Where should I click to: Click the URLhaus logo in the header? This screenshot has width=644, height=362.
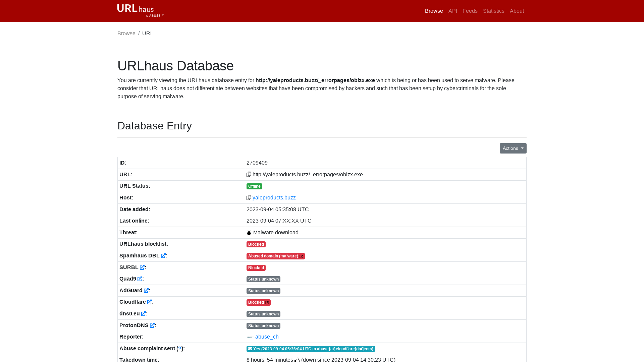(x=141, y=11)
